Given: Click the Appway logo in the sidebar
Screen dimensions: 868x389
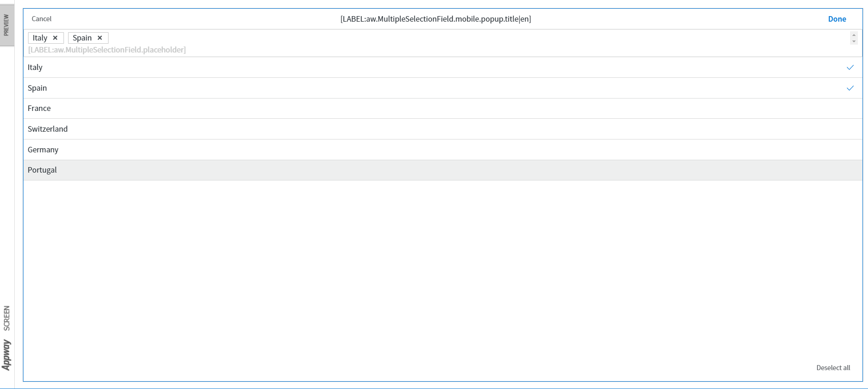Looking at the screenshot, I should pyautogui.click(x=6, y=355).
